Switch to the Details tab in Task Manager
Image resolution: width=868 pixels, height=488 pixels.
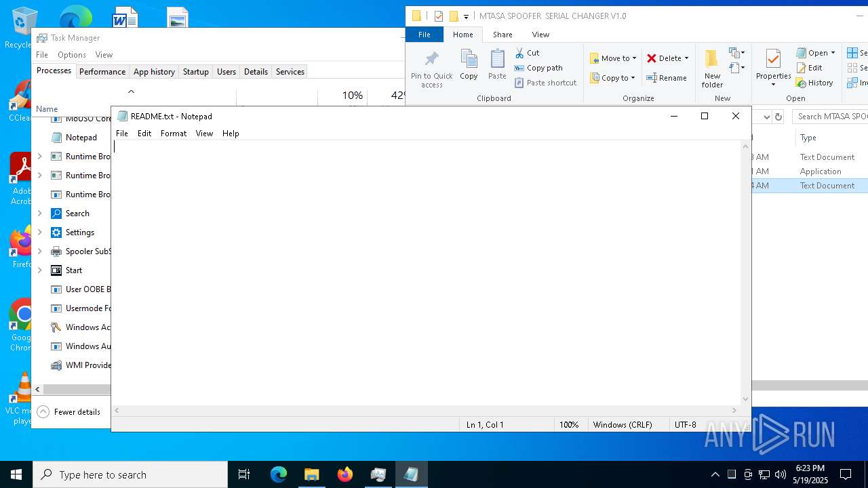tap(256, 72)
